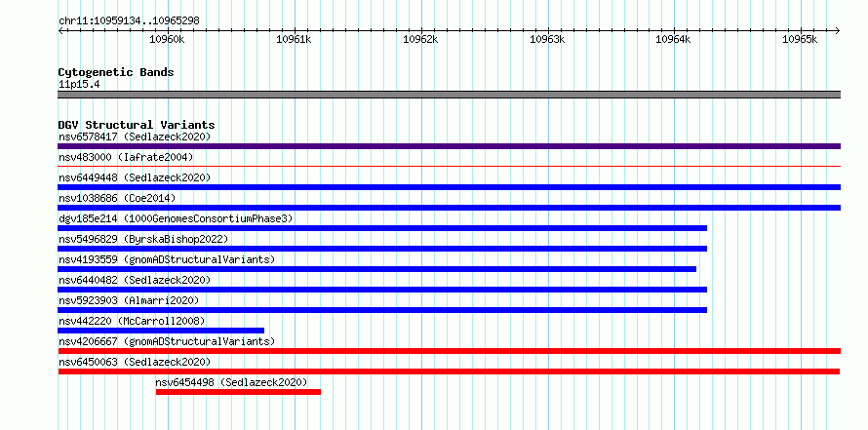This screenshot has width=868, height=430.
Task: Click the ruler's right arrow end
Action: click(x=838, y=30)
